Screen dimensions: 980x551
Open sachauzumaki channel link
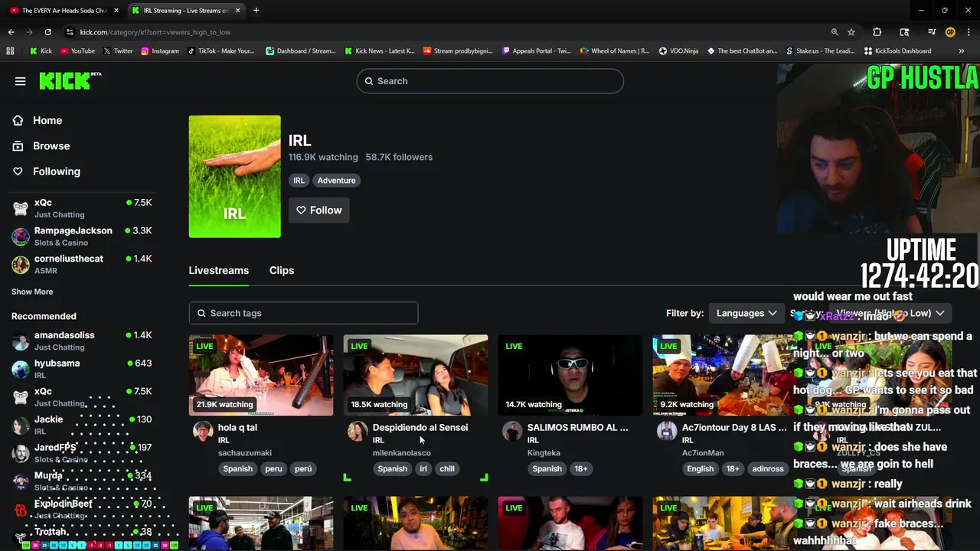pyautogui.click(x=245, y=453)
